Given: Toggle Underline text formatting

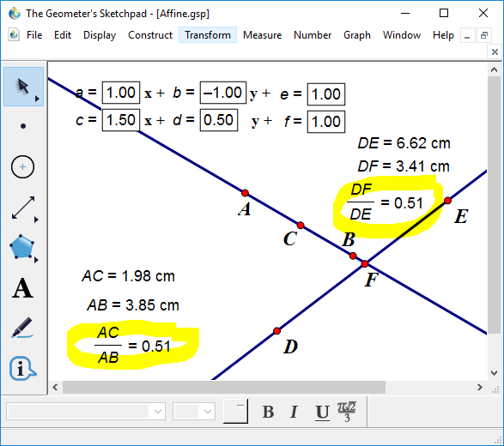Looking at the screenshot, I should [322, 412].
